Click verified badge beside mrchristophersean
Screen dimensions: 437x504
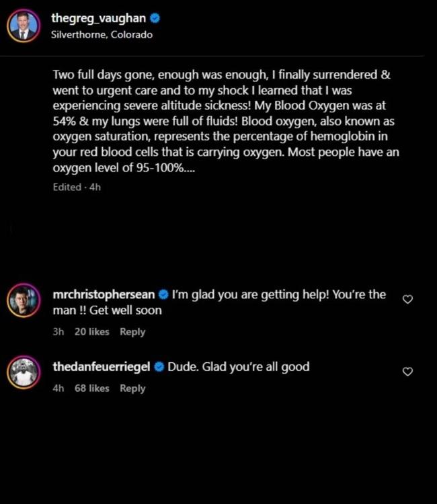click(163, 294)
